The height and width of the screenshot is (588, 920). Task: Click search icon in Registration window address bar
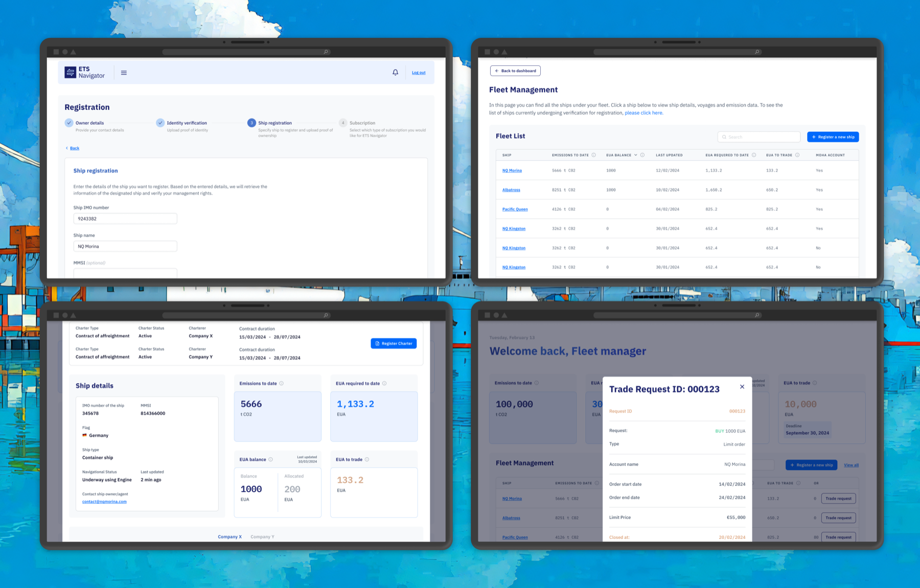pos(326,52)
